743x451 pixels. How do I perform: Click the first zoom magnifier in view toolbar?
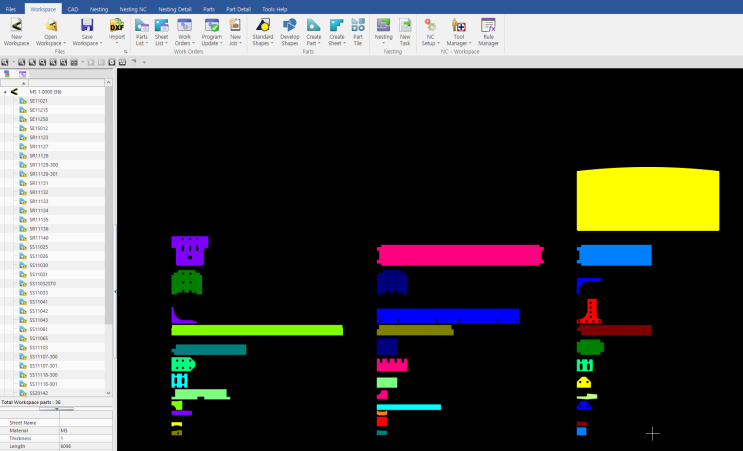4,62
